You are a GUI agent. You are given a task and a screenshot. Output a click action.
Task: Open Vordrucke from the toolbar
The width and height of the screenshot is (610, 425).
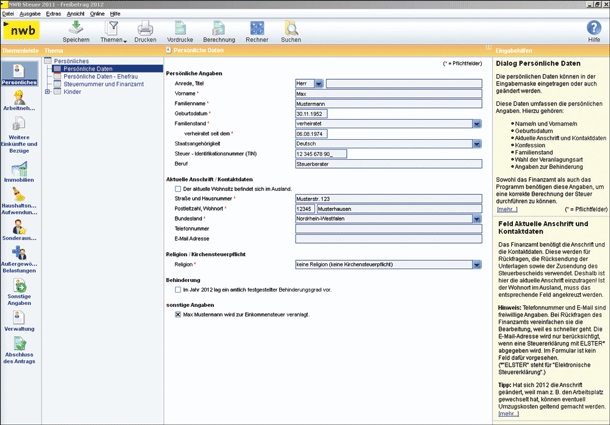tap(179, 28)
